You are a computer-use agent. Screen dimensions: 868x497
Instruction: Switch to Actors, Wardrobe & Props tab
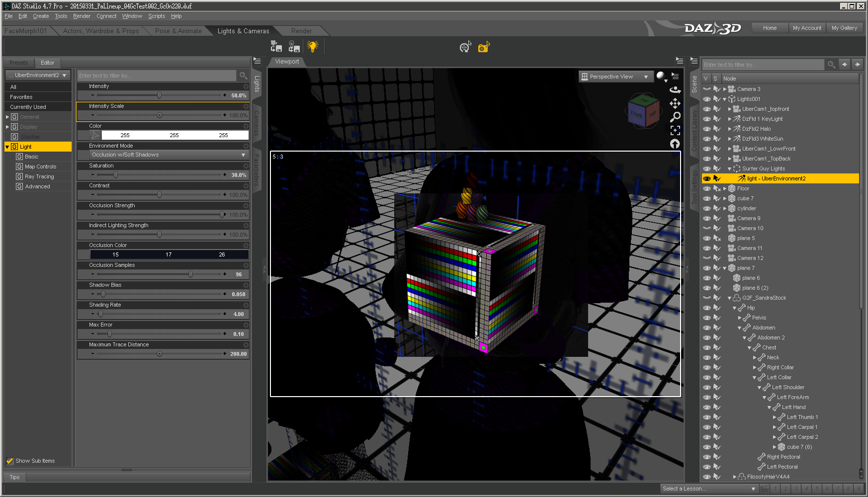click(x=101, y=31)
